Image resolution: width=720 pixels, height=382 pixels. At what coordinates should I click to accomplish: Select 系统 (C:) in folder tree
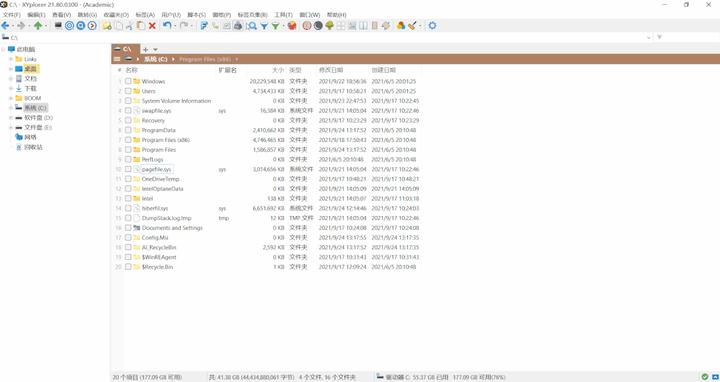35,108
